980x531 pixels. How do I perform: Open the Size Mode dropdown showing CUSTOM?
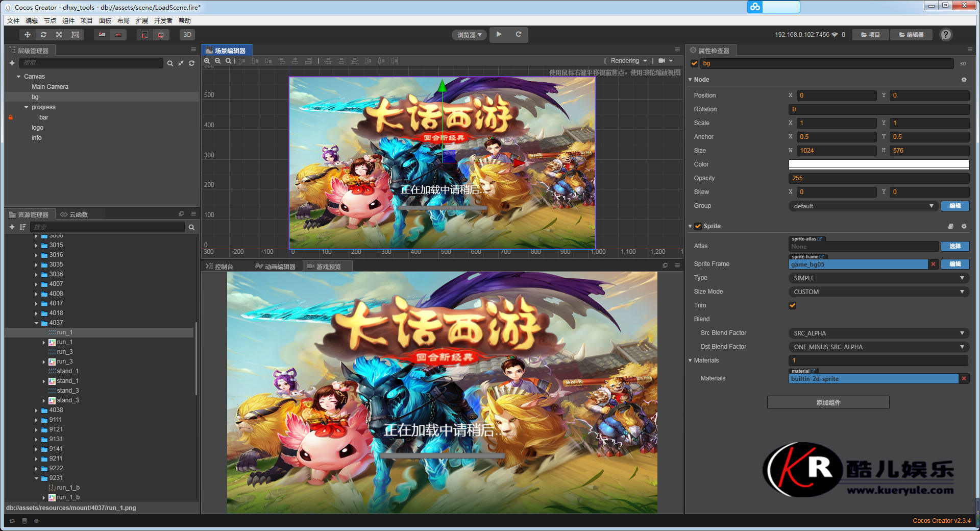point(878,292)
